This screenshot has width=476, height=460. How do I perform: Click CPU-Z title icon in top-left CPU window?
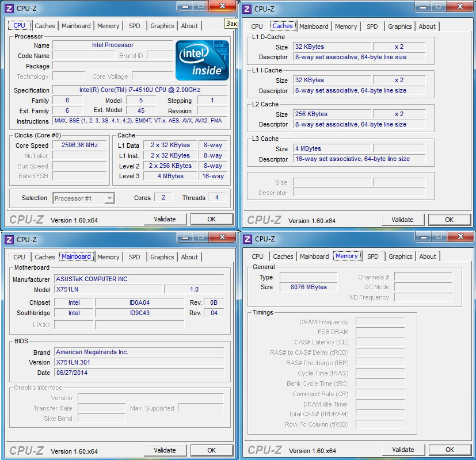(x=9, y=9)
